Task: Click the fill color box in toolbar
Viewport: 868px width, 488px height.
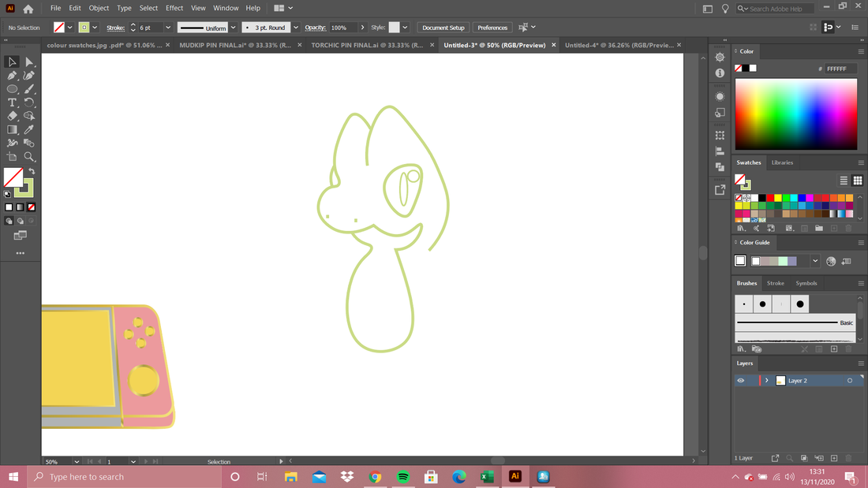Action: pos(13,178)
